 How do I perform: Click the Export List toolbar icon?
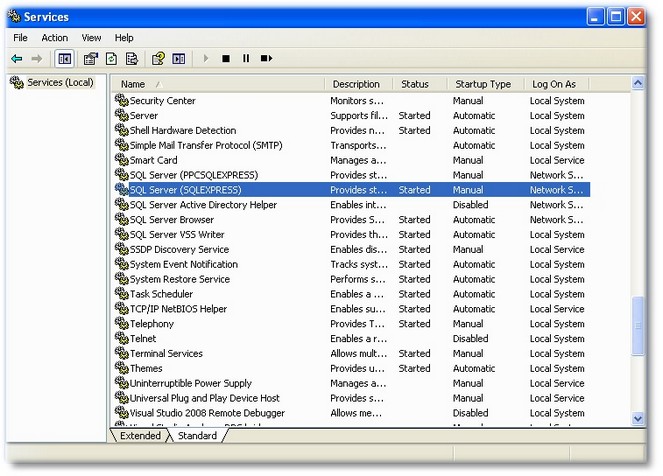132,58
